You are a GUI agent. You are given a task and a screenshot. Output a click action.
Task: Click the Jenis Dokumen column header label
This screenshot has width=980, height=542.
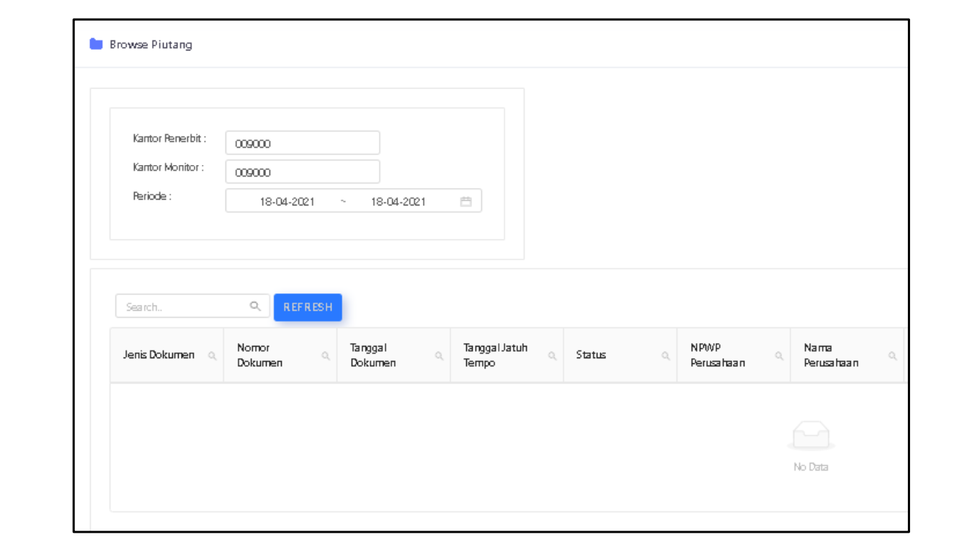(159, 355)
